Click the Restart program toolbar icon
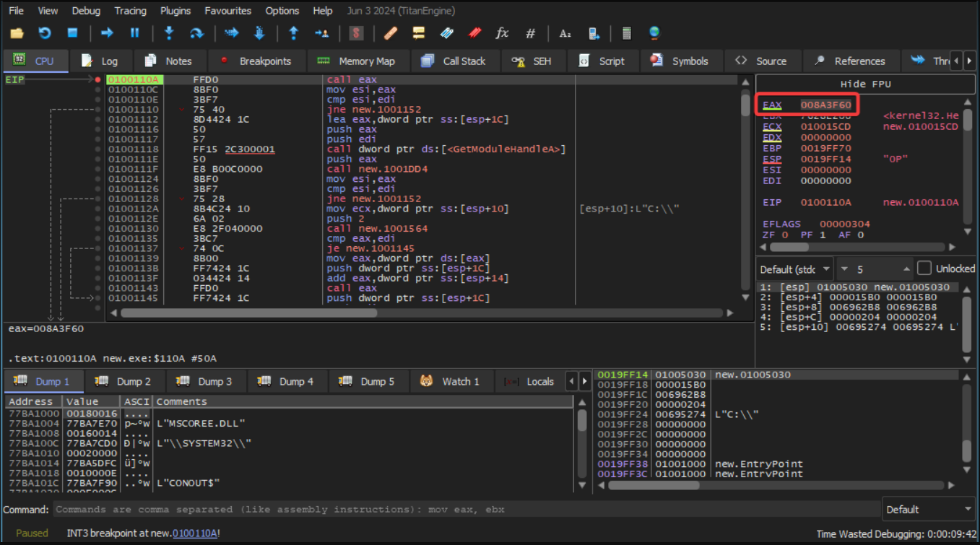 (x=45, y=33)
